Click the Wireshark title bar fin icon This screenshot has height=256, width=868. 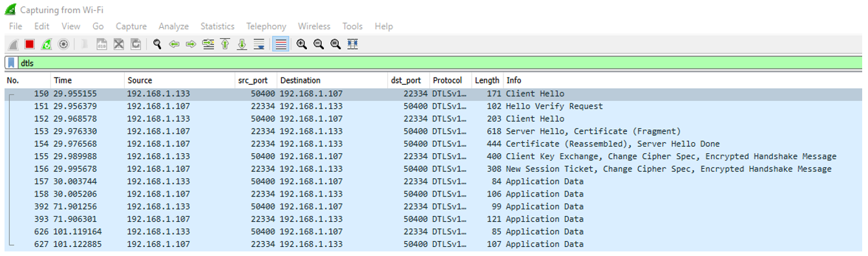(11, 10)
